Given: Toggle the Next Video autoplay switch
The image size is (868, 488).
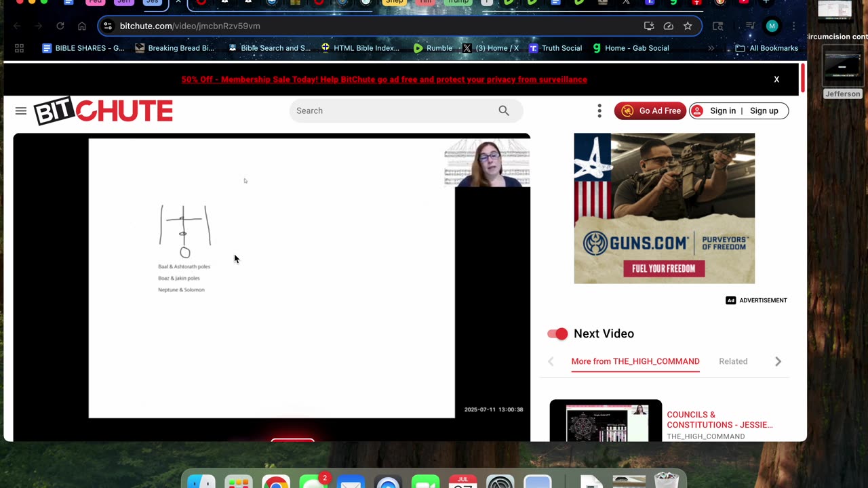Looking at the screenshot, I should [557, 333].
